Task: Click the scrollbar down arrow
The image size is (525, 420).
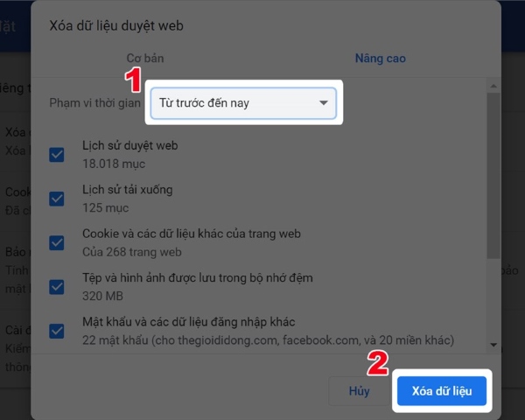Action: (493, 344)
